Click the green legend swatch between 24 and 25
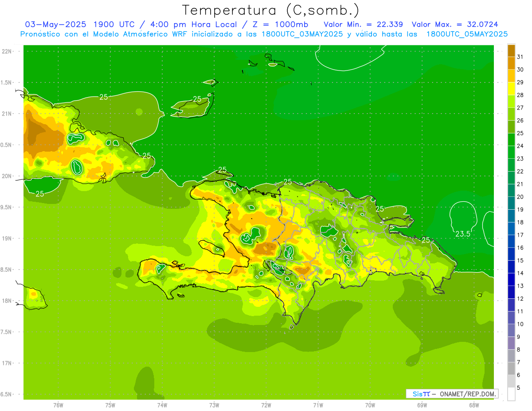Screen dimensions: 532x411 tap(511, 140)
